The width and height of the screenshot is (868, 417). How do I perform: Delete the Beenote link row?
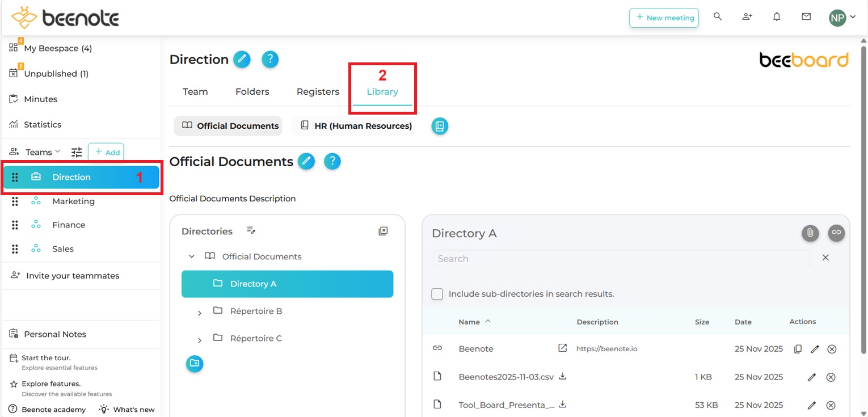832,349
